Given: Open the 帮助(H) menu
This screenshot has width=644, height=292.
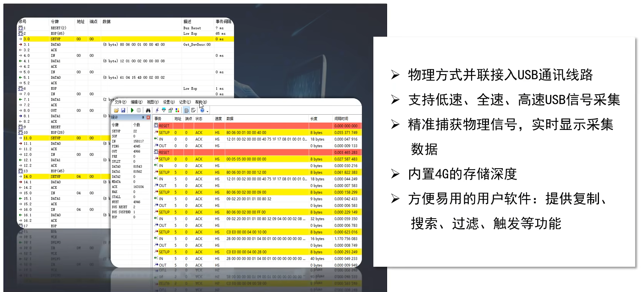Looking at the screenshot, I should (201, 102).
